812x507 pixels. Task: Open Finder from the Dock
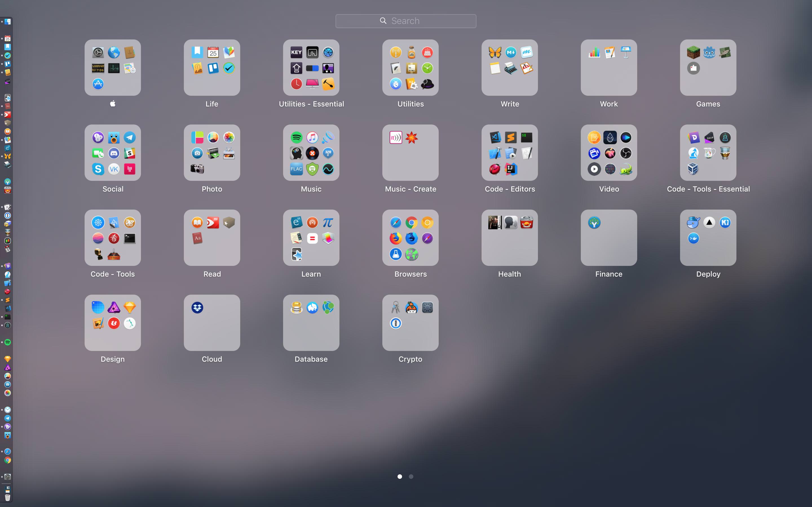(7, 22)
